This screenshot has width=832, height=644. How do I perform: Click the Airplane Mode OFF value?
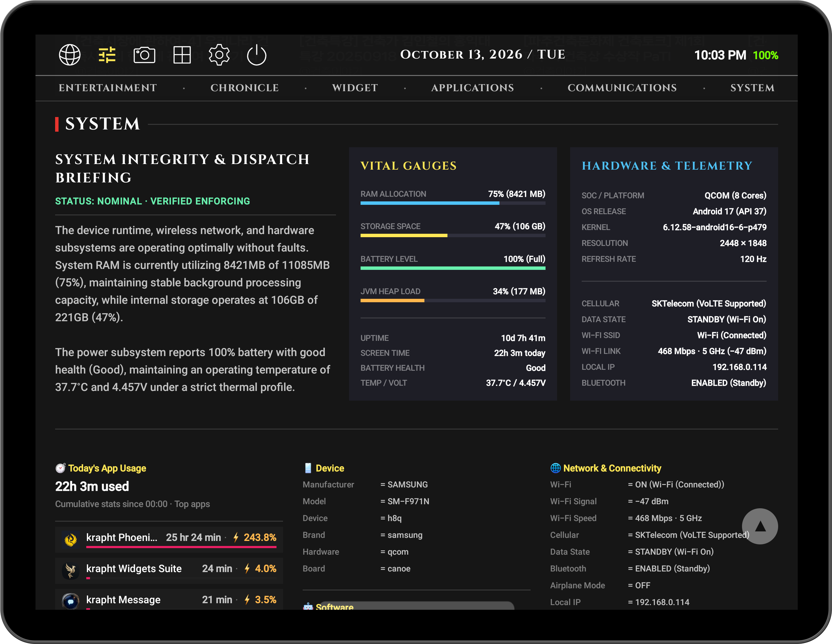coord(643,585)
